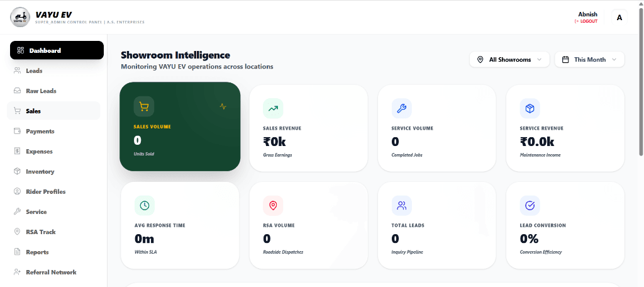Open the user avatar menu labeled A
The height and width of the screenshot is (287, 644).
click(x=619, y=18)
